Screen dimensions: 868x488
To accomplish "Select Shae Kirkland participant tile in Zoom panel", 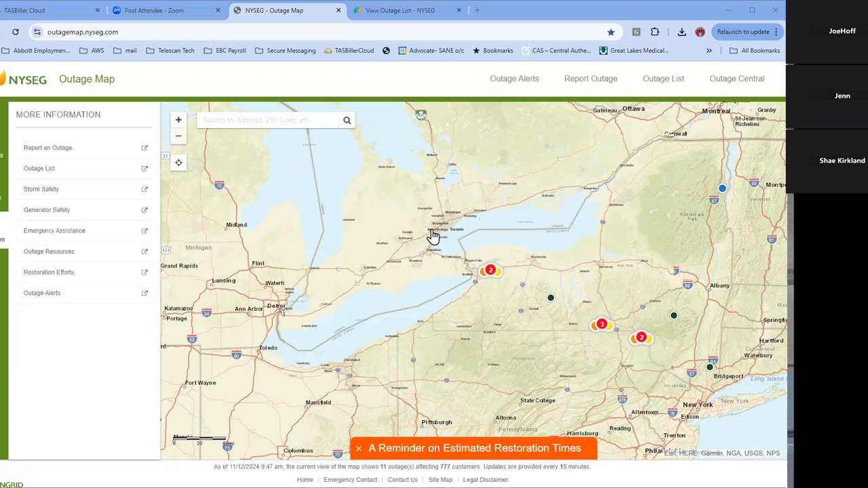I will click(x=827, y=161).
